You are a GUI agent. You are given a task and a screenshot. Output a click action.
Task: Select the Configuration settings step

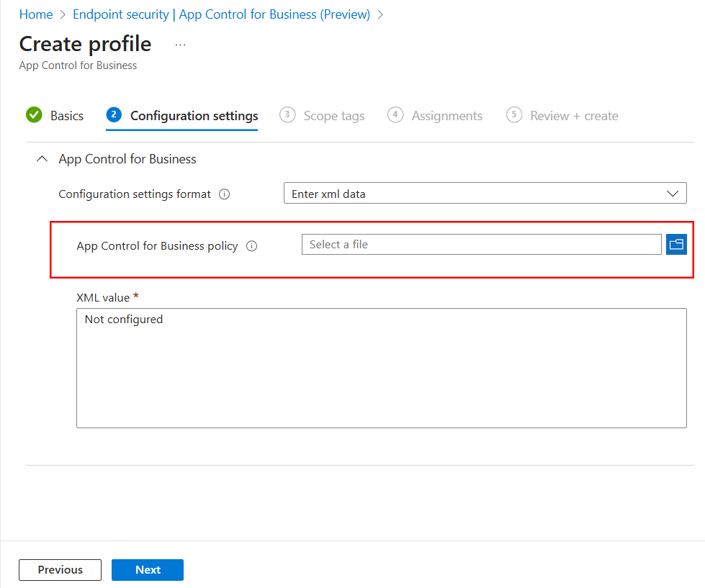coord(181,116)
